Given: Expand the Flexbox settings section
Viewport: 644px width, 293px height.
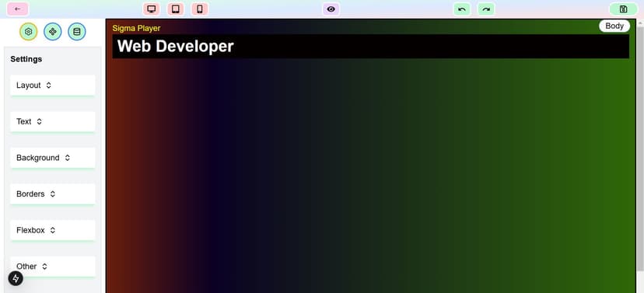Looking at the screenshot, I should tap(53, 230).
